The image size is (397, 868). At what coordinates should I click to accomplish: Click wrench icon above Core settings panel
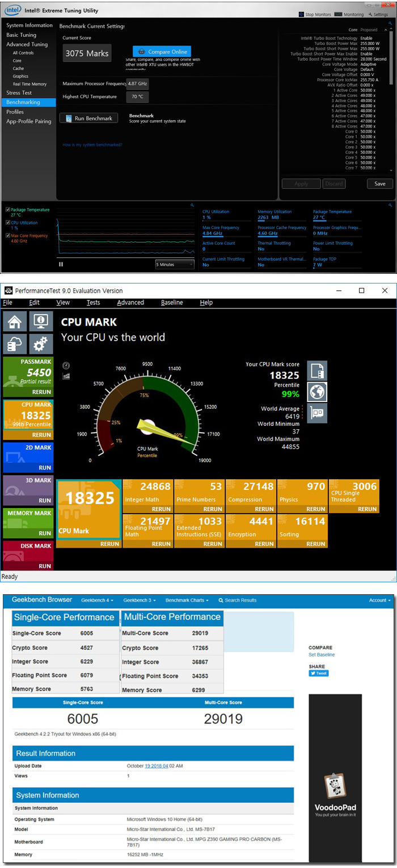pyautogui.click(x=391, y=23)
